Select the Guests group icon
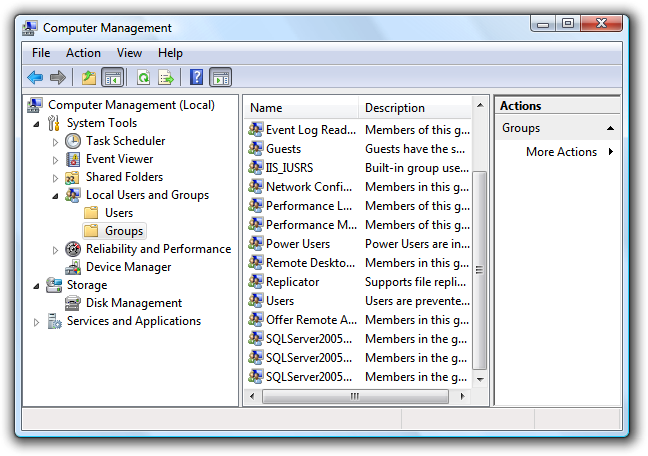This screenshot has height=456, width=648. click(x=256, y=148)
